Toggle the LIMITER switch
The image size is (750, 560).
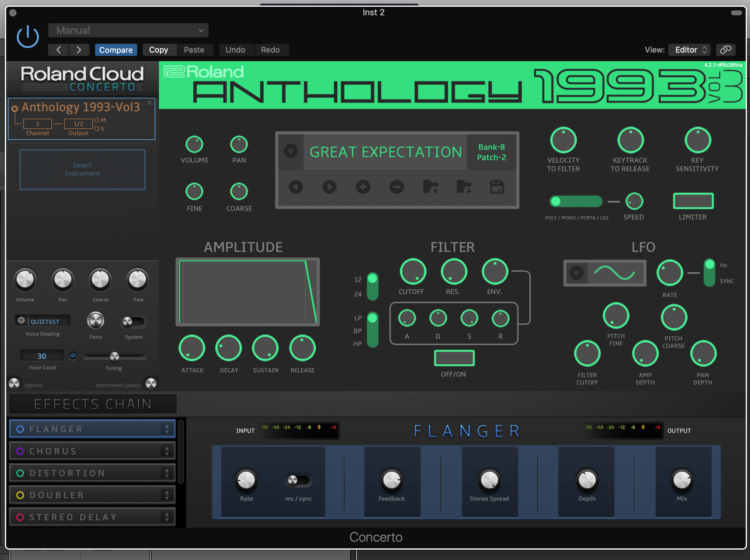pyautogui.click(x=693, y=201)
